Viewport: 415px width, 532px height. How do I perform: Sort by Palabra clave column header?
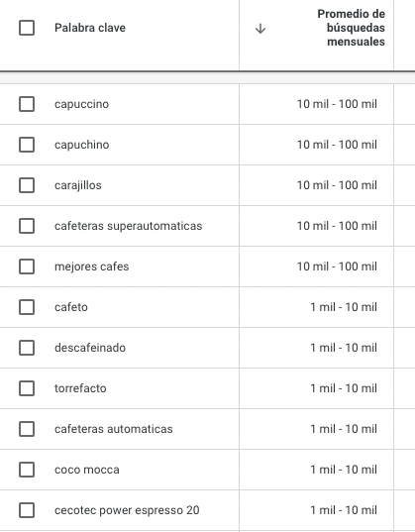[x=90, y=28]
